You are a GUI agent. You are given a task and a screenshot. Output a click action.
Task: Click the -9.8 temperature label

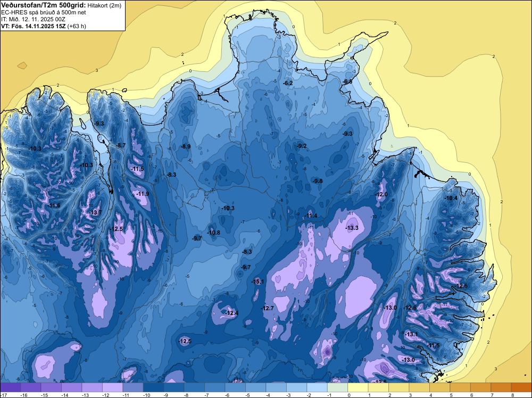318,181
